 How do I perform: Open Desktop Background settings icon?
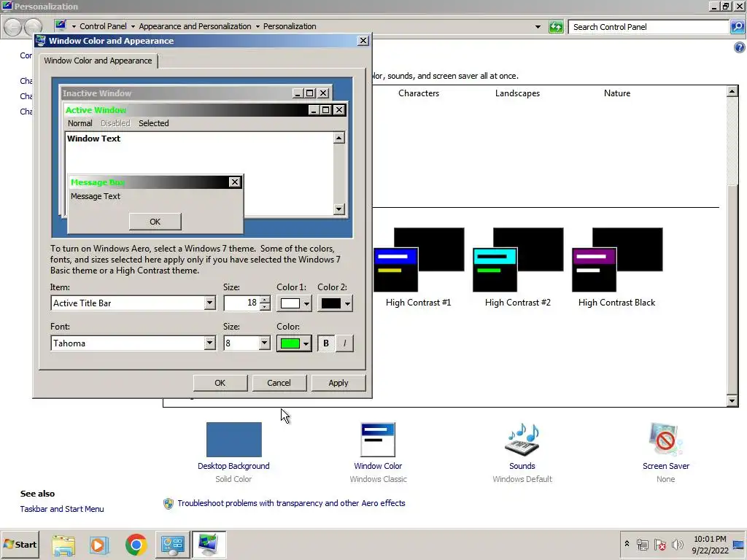[x=233, y=440]
